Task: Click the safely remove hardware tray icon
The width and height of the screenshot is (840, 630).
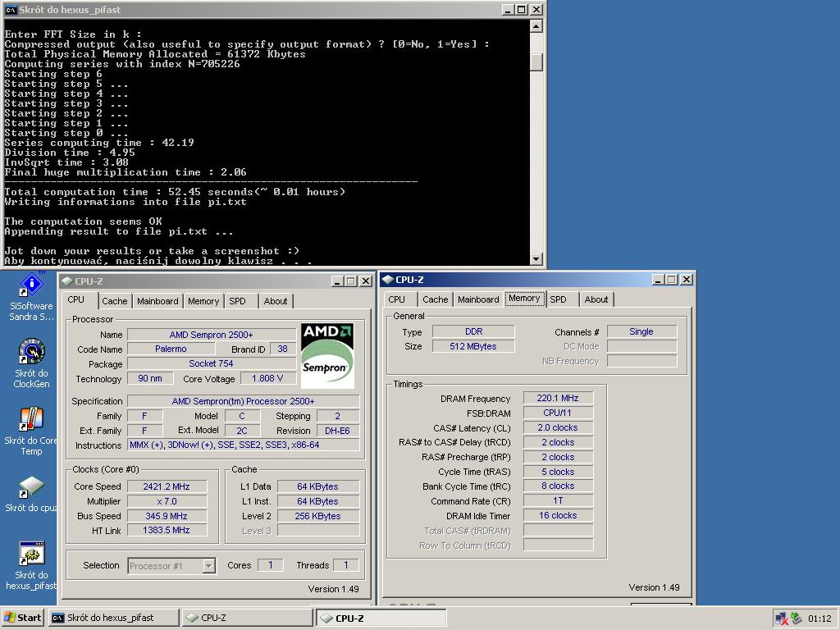Action: [796, 618]
